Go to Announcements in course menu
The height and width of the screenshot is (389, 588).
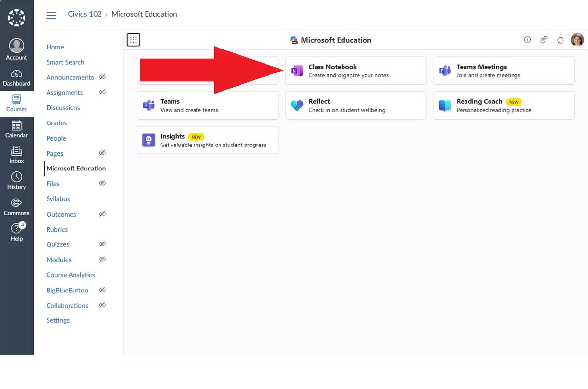70,77
